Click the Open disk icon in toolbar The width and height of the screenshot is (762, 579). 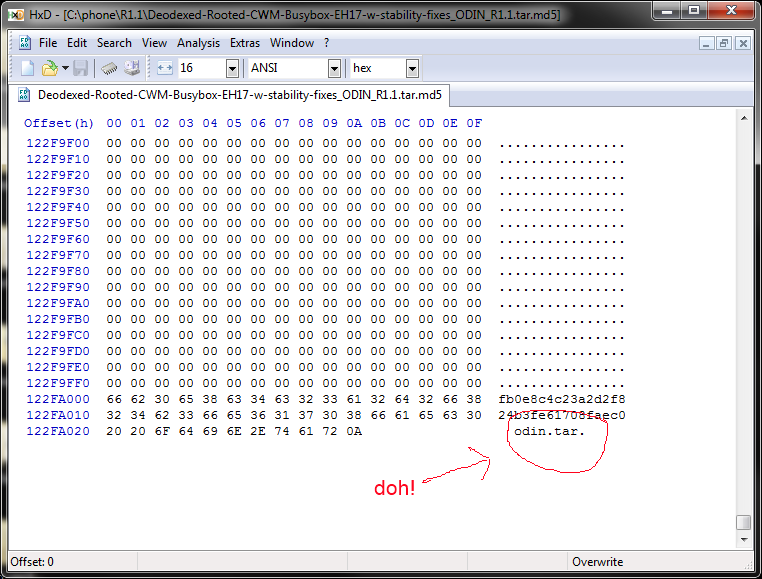(x=131, y=68)
